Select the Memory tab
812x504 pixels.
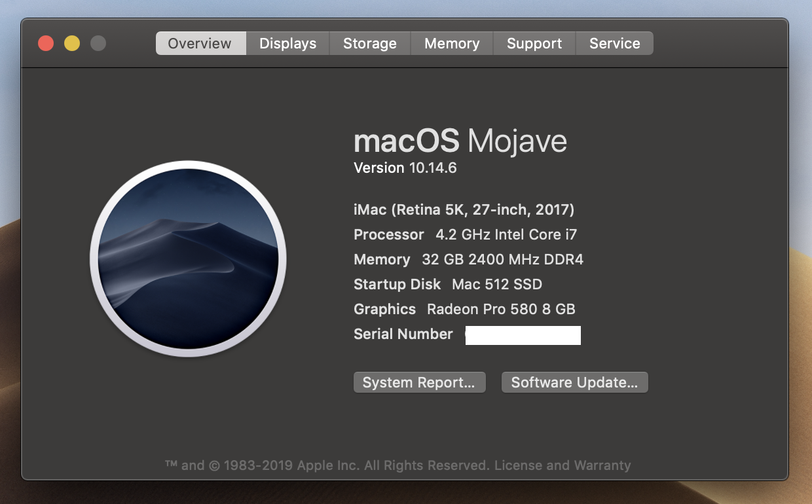coord(452,43)
